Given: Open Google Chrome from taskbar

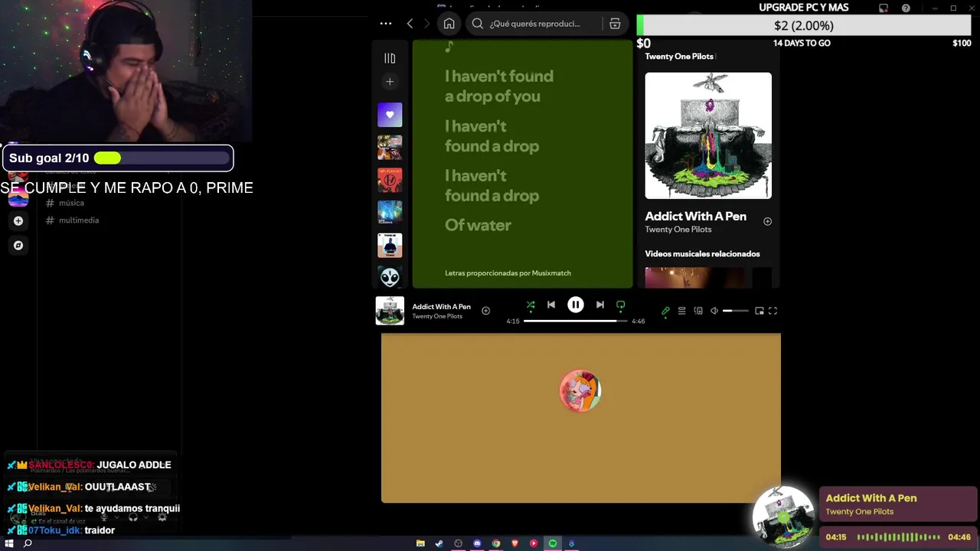Looking at the screenshot, I should (496, 543).
